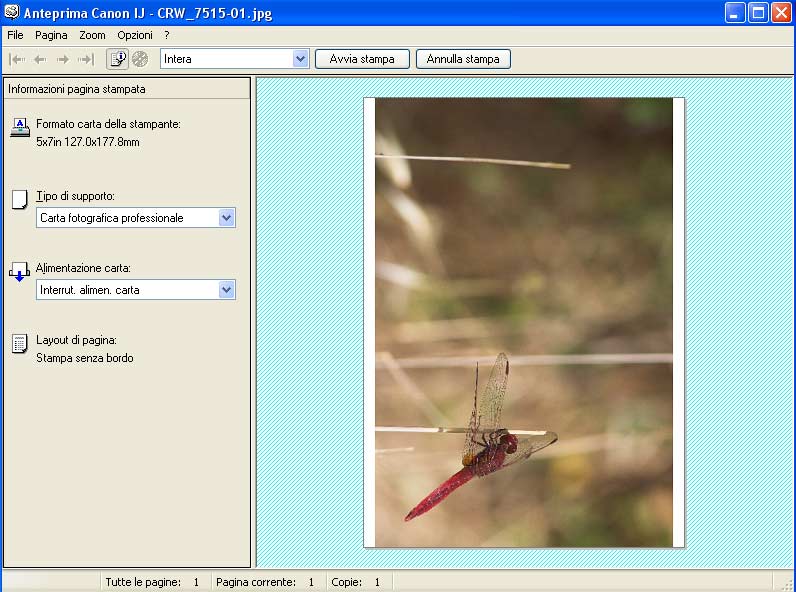Open the Opzioni menu
This screenshot has height=592, width=796.
(x=135, y=35)
